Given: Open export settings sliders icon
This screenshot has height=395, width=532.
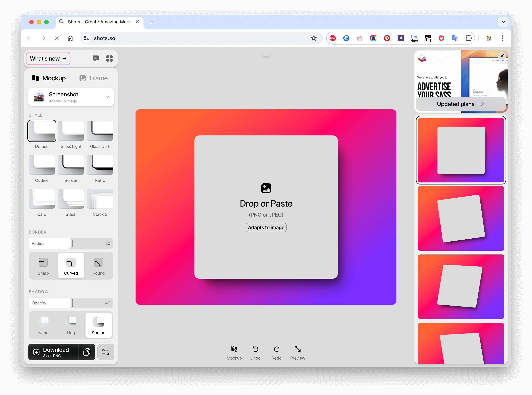Looking at the screenshot, I should point(106,352).
